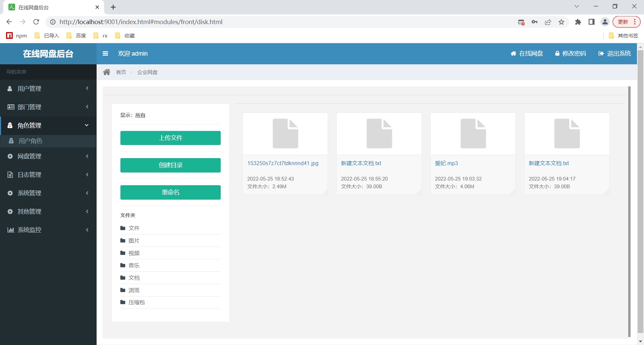Click the bar chart icon beside 系统监控
644x345 pixels.
tap(11, 230)
